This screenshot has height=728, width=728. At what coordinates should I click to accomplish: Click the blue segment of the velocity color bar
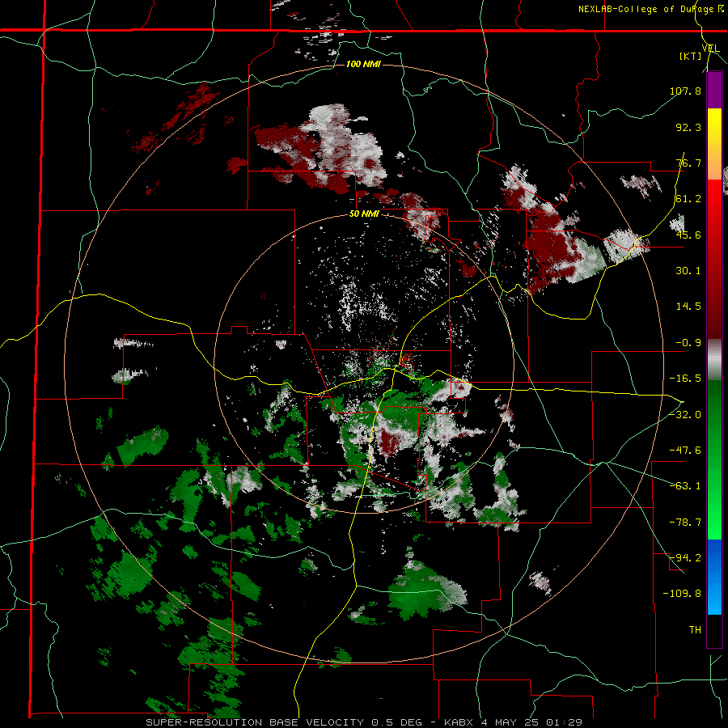point(714,577)
